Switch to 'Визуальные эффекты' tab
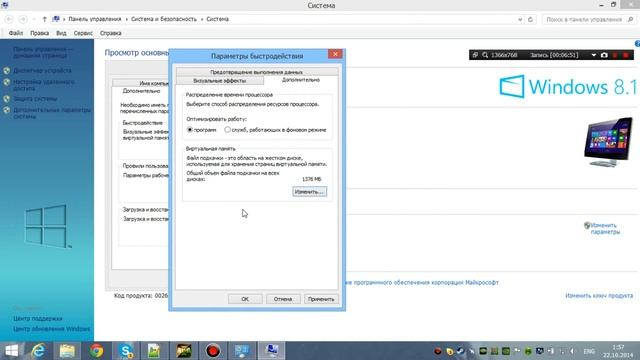Screen dimensions: 640x360 [220, 81]
